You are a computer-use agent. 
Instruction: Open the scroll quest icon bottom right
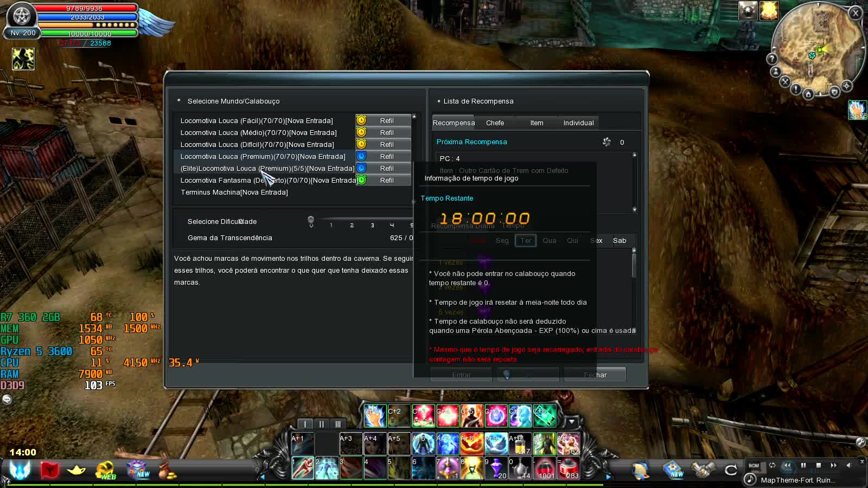(x=642, y=470)
